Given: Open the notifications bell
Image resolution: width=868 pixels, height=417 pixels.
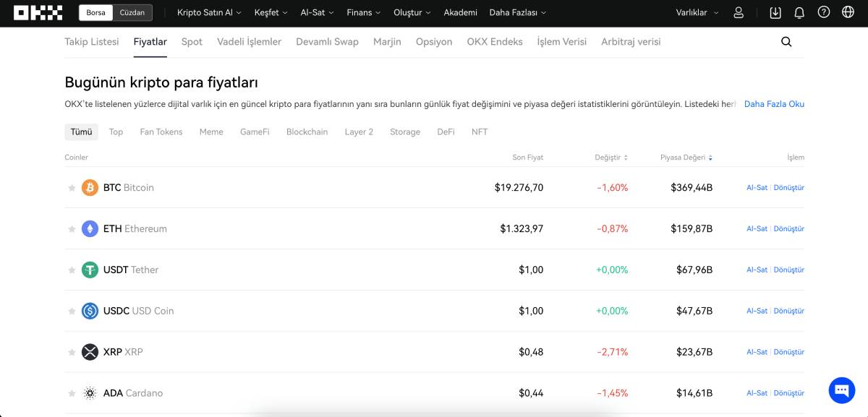Looking at the screenshot, I should [x=799, y=12].
